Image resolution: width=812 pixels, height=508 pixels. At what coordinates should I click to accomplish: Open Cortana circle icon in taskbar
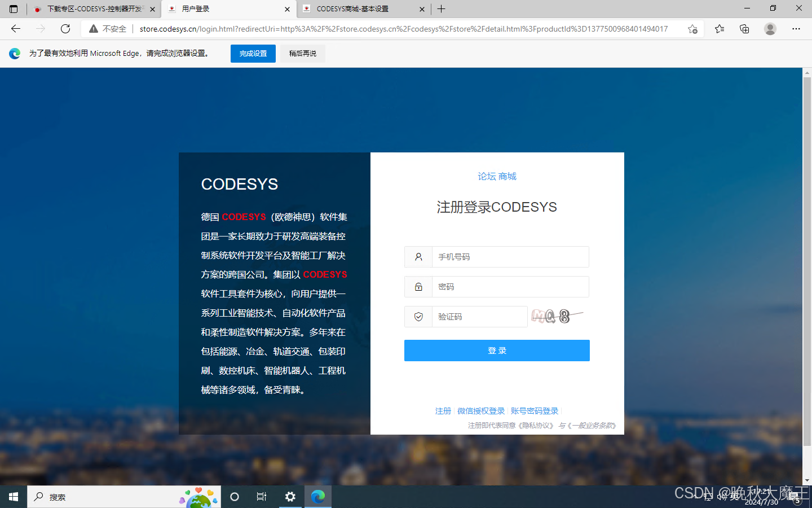point(235,497)
